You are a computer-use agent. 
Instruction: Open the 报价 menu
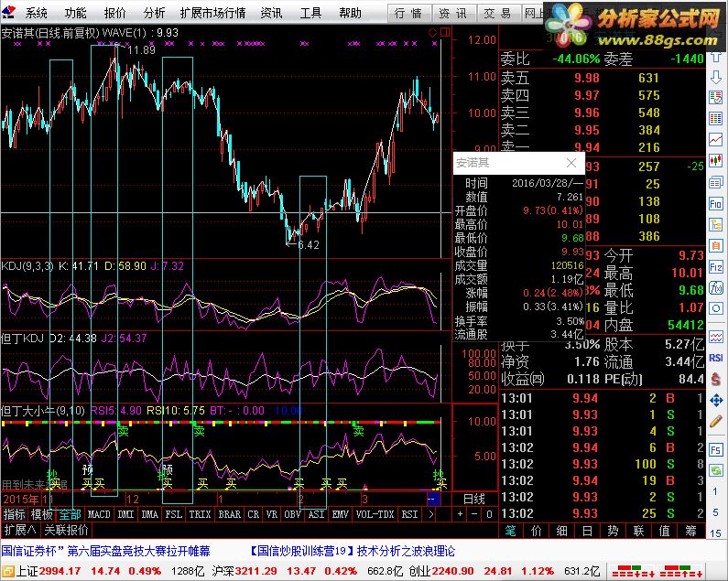pos(114,13)
